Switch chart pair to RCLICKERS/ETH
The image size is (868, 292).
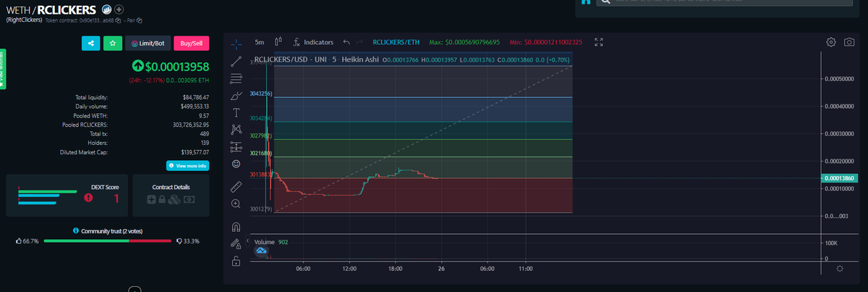click(x=396, y=42)
